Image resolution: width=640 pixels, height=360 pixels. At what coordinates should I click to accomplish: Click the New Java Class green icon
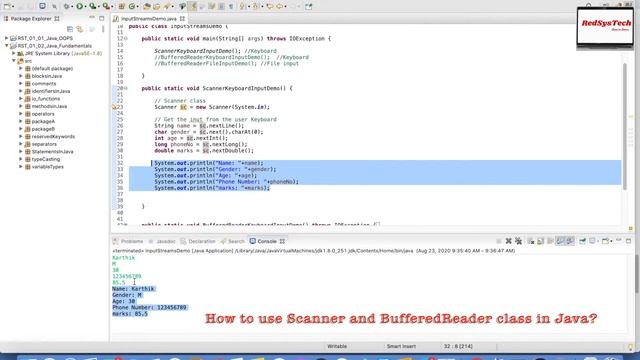(x=131, y=6)
